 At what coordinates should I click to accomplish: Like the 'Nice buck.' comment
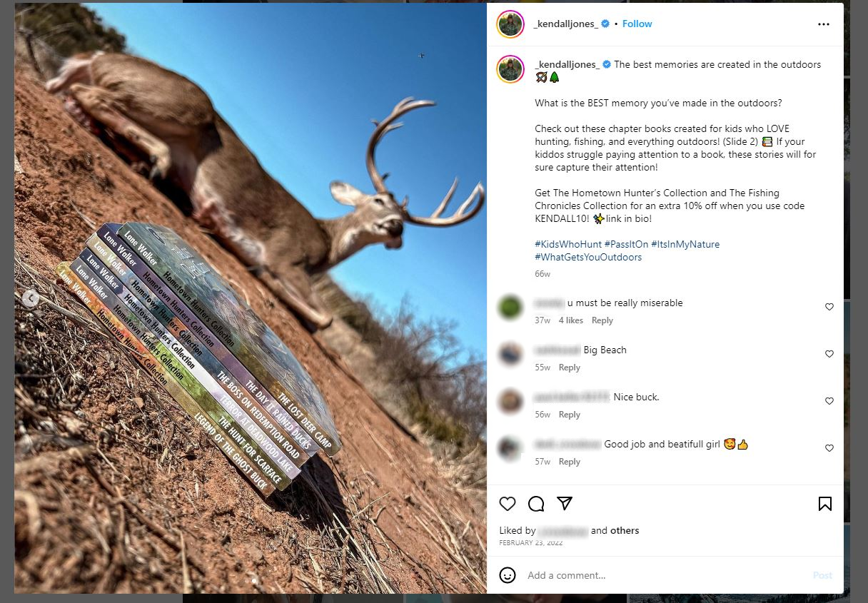829,401
